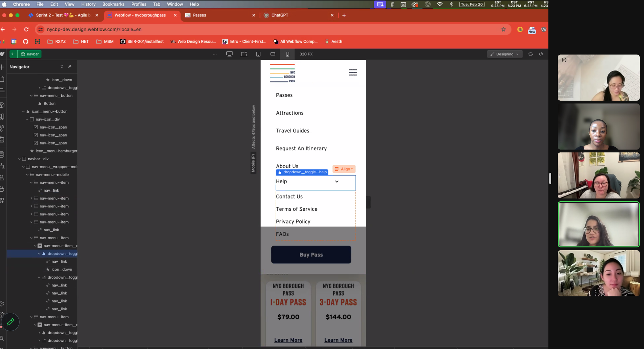Expand the Help dropdown chevron
Image resolution: width=644 pixels, height=349 pixels.
click(336, 181)
